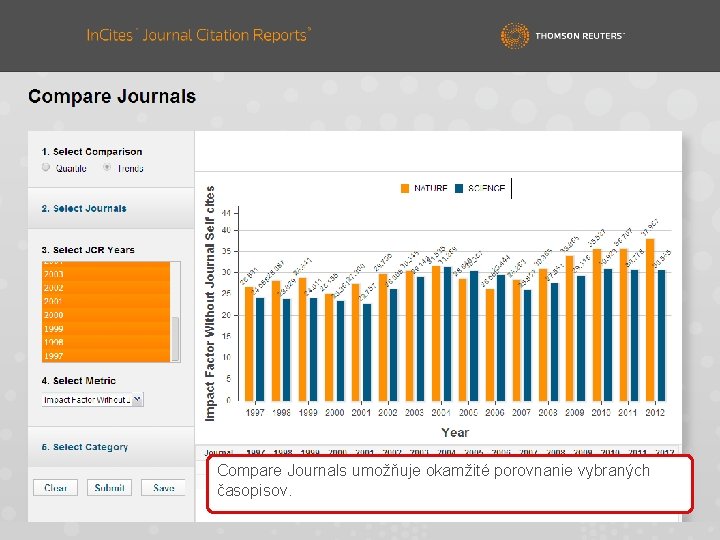Click the blue Science bar for 2012
Screen dimensions: 720x540
pos(661,336)
